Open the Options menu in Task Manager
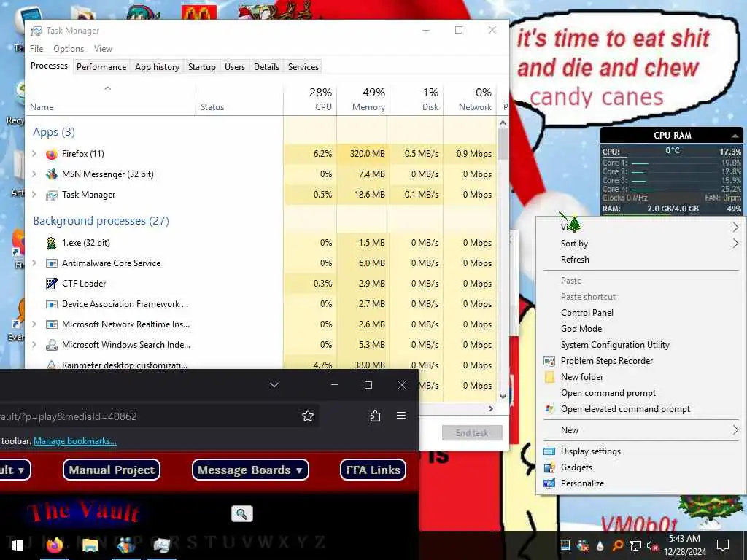747x560 pixels. 69,49
